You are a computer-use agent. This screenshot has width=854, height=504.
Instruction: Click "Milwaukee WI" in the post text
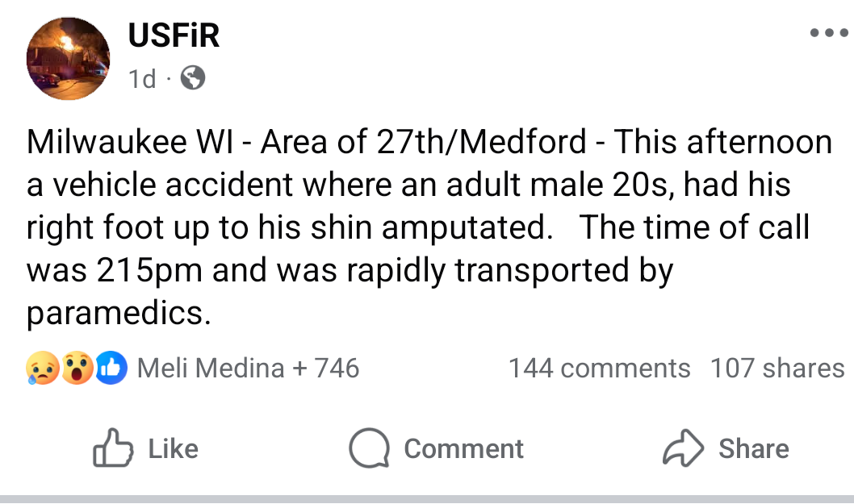131,143
